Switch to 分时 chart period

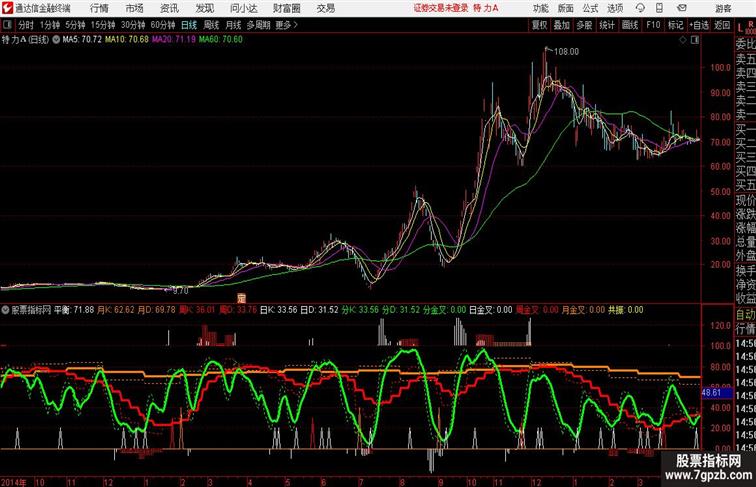[x=26, y=25]
